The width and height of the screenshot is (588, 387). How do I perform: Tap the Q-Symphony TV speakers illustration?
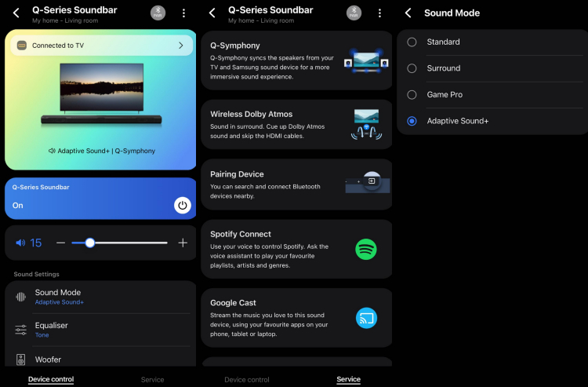pyautogui.click(x=366, y=60)
